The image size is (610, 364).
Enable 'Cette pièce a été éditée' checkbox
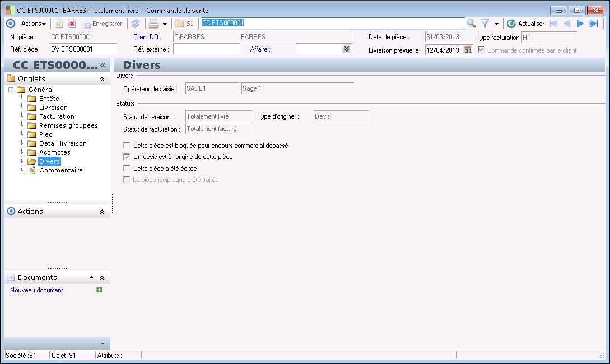127,168
